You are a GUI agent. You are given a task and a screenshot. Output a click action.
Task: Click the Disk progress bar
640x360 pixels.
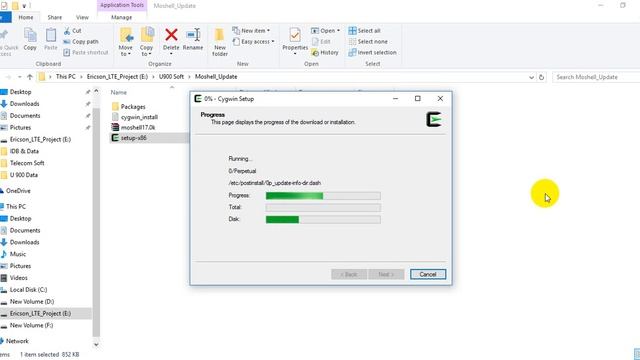(x=323, y=220)
